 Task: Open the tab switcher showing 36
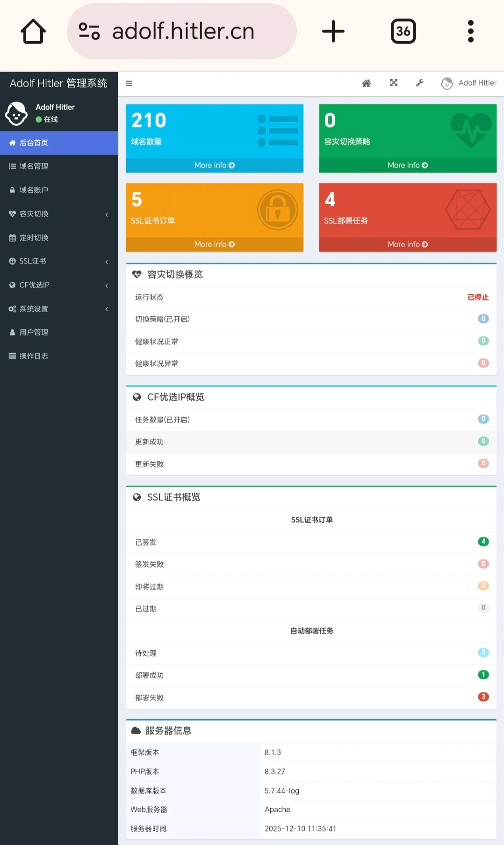(x=403, y=31)
